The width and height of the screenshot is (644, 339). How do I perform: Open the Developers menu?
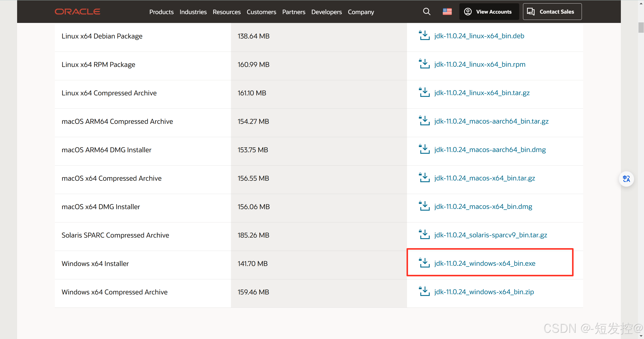[326, 12]
